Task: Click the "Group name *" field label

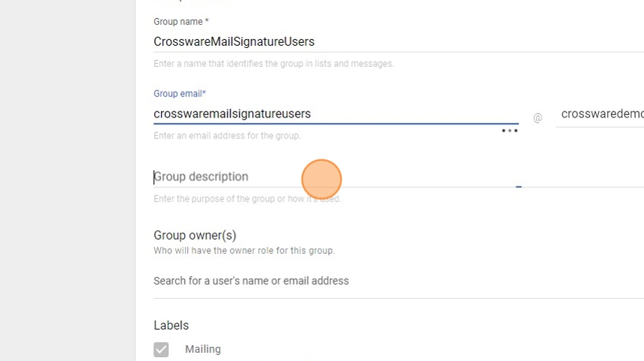Action: (x=181, y=22)
